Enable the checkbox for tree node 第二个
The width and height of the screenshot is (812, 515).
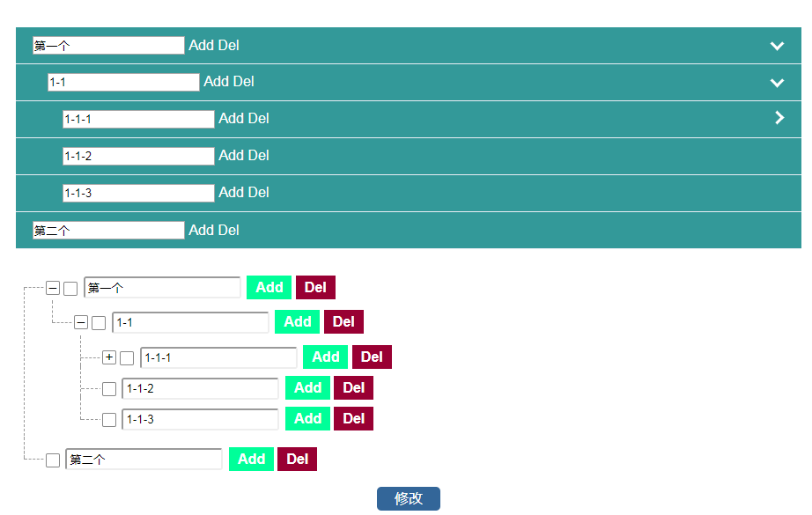coord(53,460)
